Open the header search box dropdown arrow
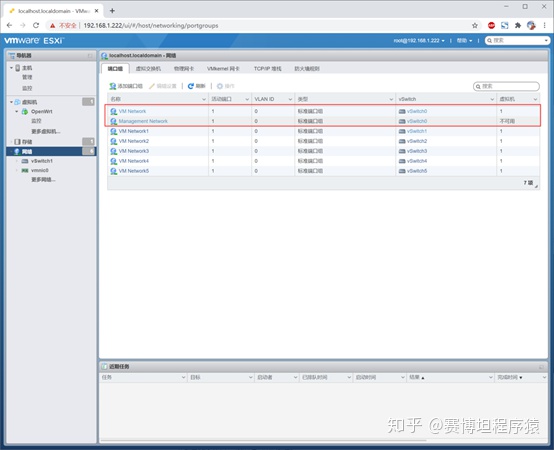This screenshot has height=450, width=554. [546, 41]
